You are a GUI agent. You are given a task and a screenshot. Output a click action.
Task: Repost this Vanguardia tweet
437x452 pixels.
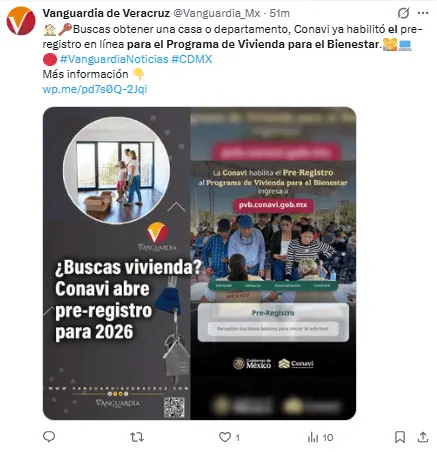[137, 437]
